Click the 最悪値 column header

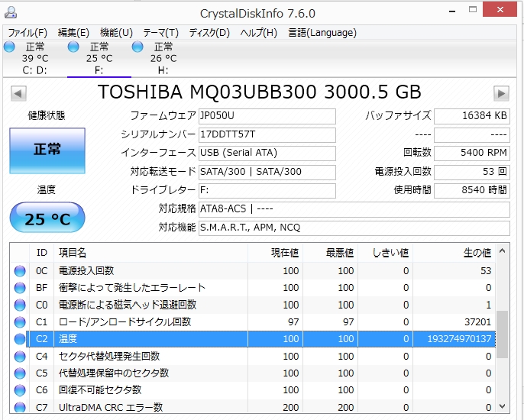pos(330,253)
